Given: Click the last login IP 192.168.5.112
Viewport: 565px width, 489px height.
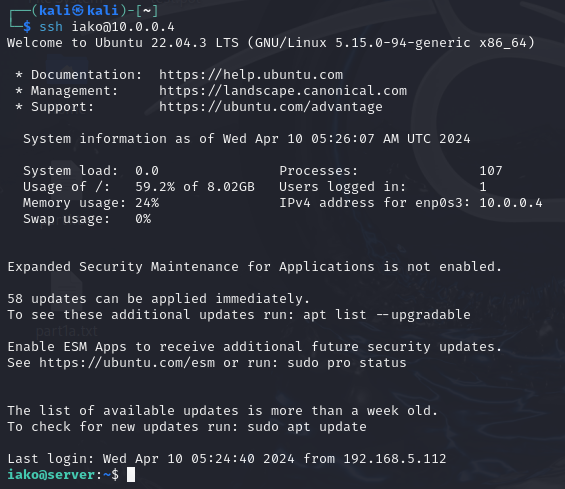Looking at the screenshot, I should [395, 459].
